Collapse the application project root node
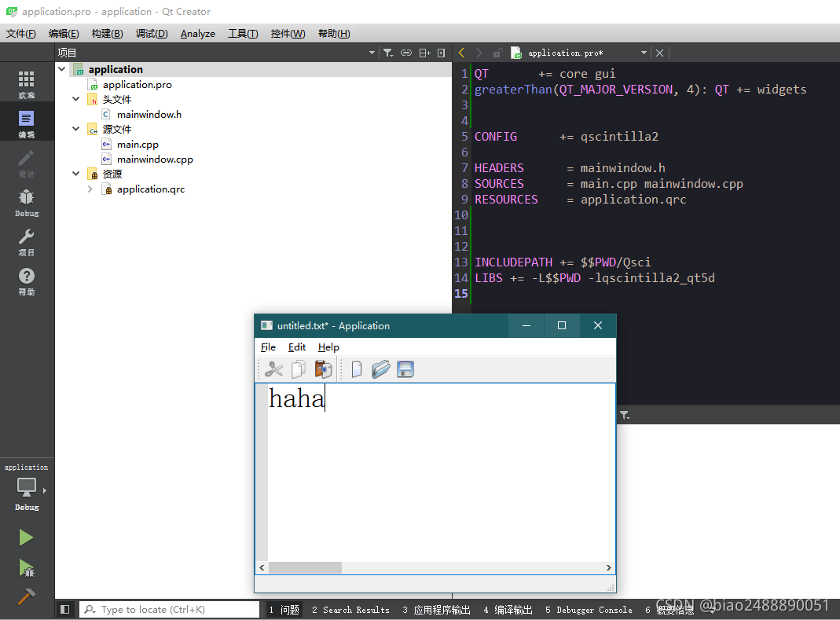Image resolution: width=840 pixels, height=620 pixels. click(61, 69)
